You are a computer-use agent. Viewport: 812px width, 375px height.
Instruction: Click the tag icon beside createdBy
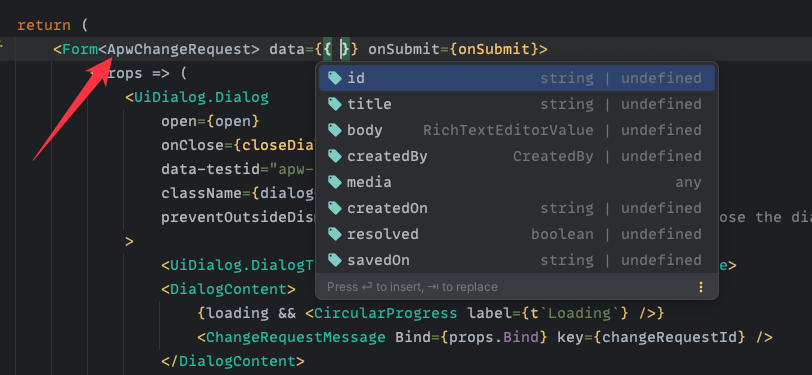(335, 156)
